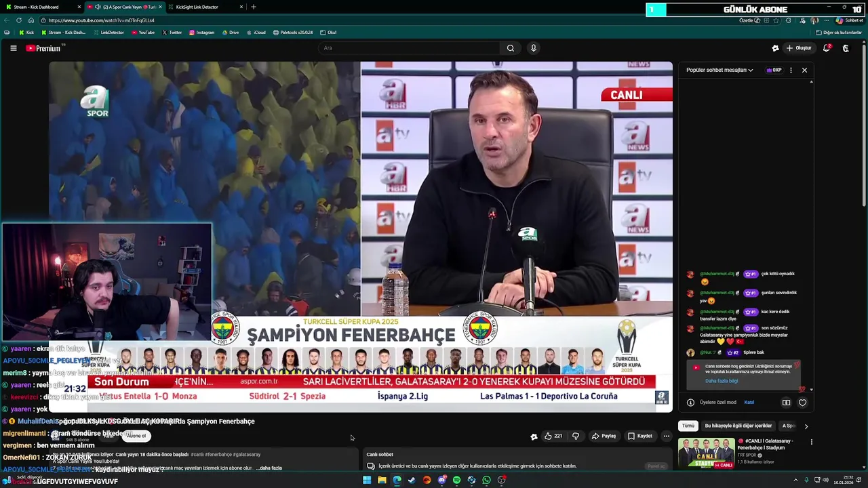Open Kick bookmark

(x=26, y=33)
